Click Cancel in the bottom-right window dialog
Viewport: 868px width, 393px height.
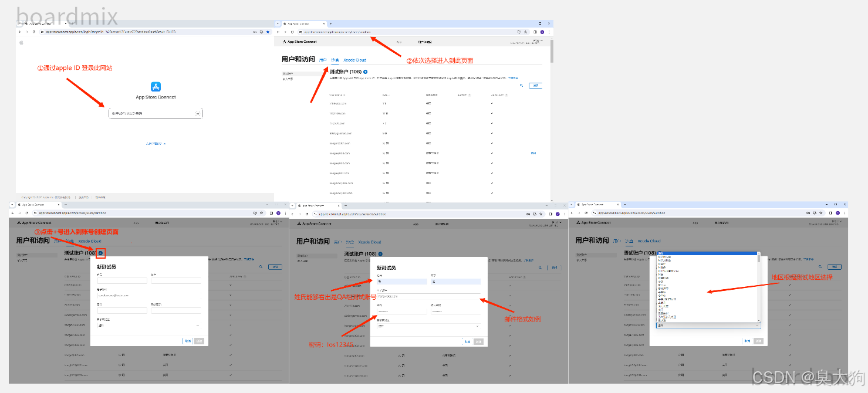click(x=747, y=340)
